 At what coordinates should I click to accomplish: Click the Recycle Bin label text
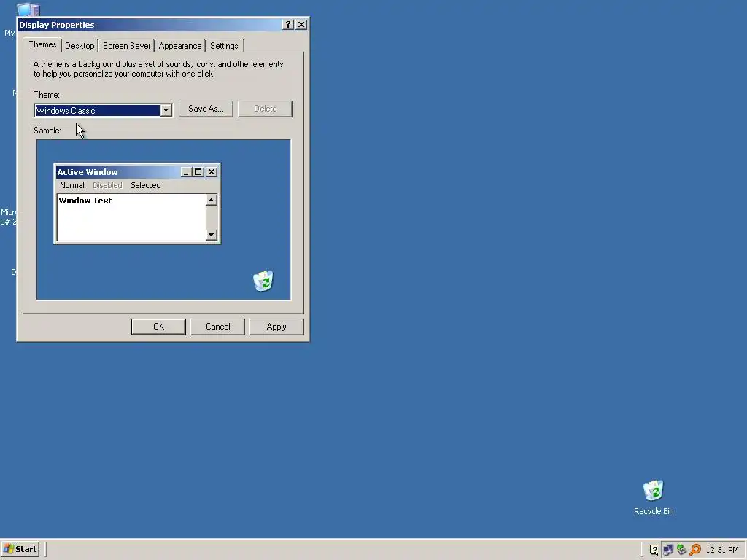point(654,511)
